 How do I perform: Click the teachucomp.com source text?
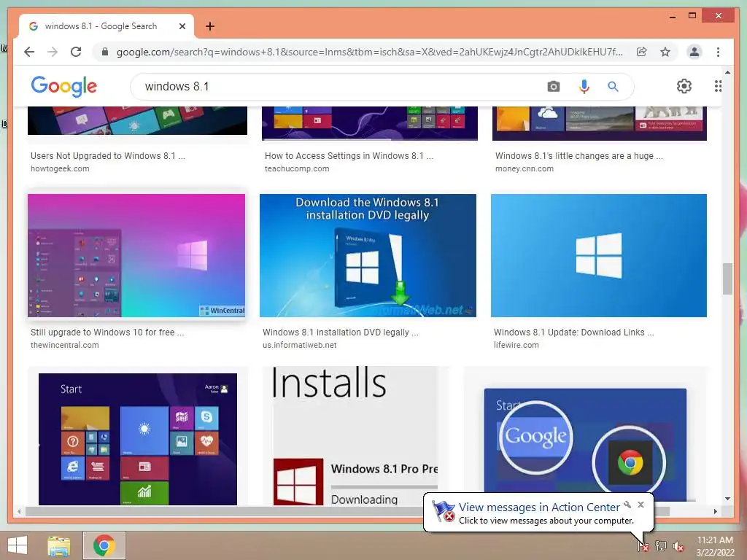297,168
